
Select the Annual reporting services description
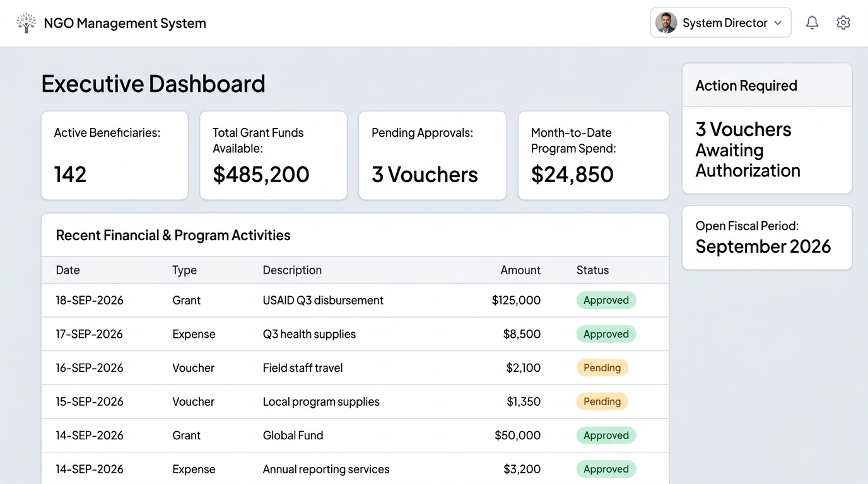pos(326,470)
